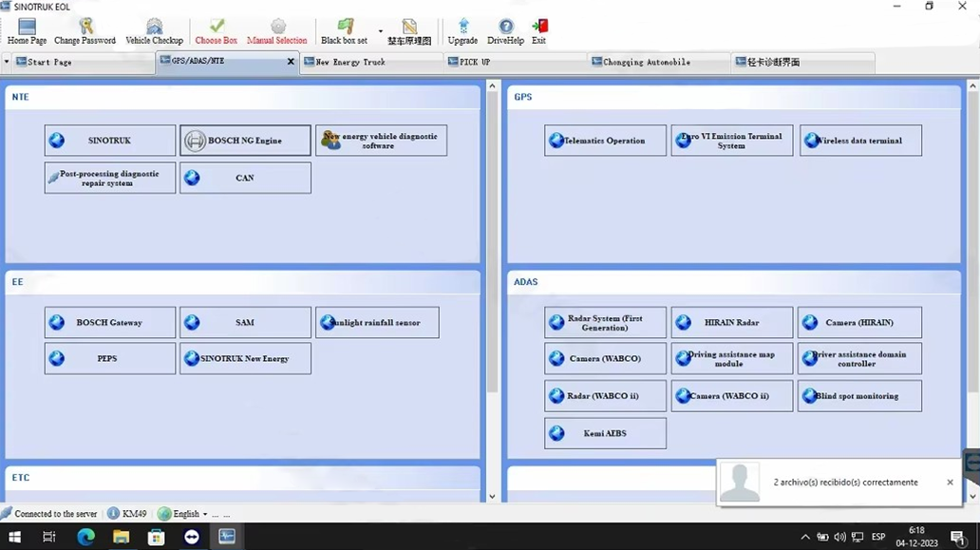Open Microsoft Store from taskbar
The image size is (980, 550).
157,537
